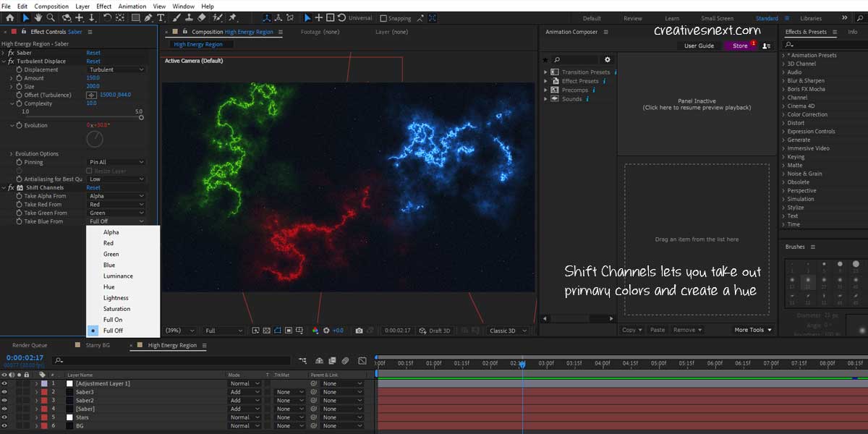This screenshot has height=434, width=868.
Task: Adjust the Complexity slider handle
Action: click(141, 117)
